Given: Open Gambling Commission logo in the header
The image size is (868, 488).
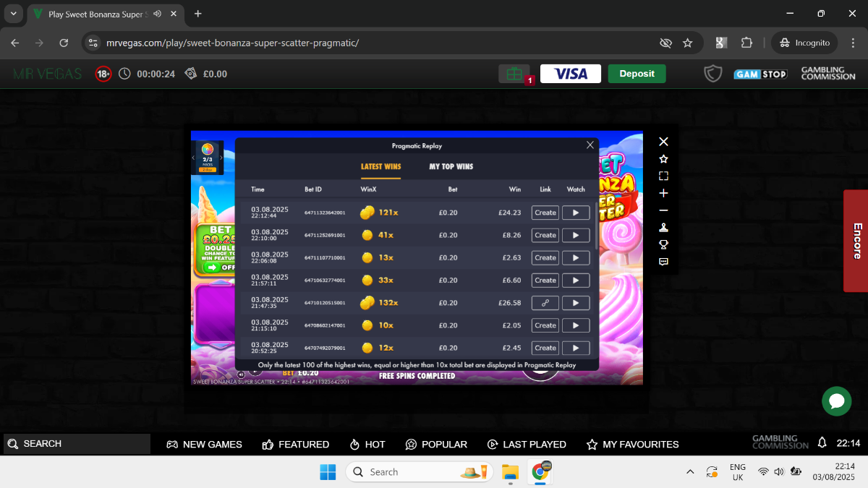Looking at the screenshot, I should pyautogui.click(x=828, y=74).
